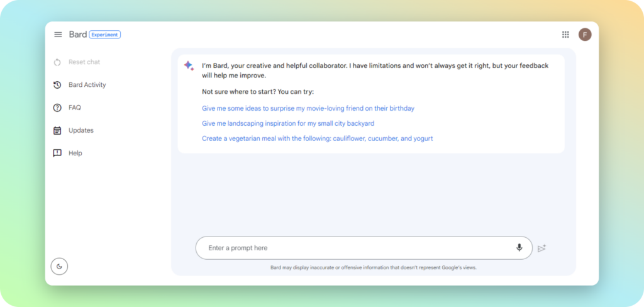The image size is (644, 307).
Task: Open the Google apps grid
Action: click(565, 35)
